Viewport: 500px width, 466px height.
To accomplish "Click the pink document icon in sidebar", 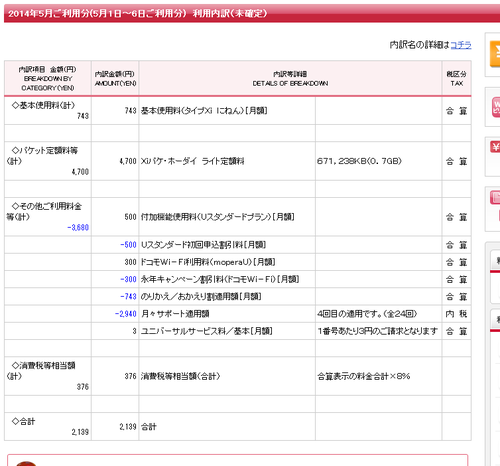I will point(495,197).
